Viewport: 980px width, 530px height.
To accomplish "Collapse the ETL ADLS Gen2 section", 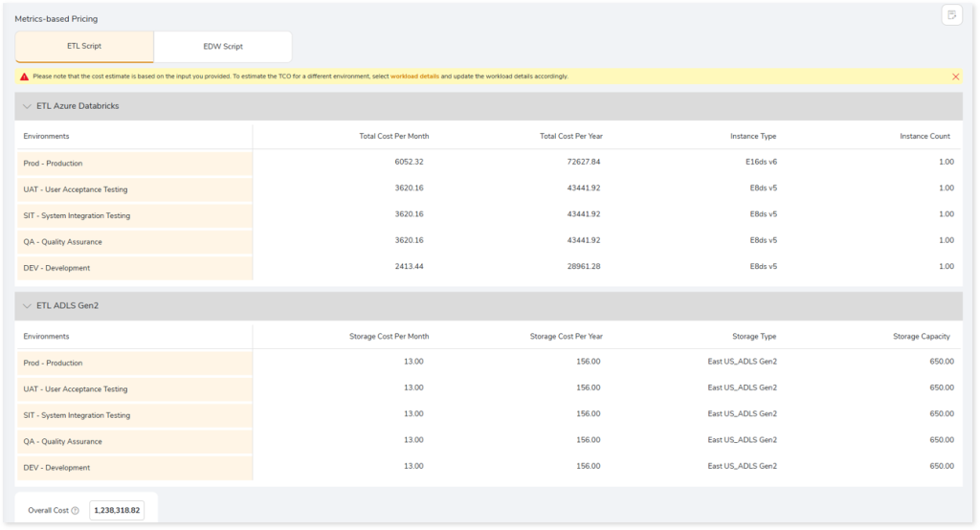I will 27,306.
